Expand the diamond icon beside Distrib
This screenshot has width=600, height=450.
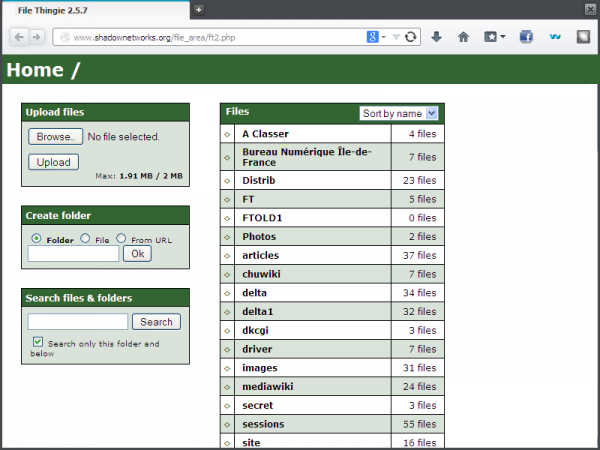(227, 181)
